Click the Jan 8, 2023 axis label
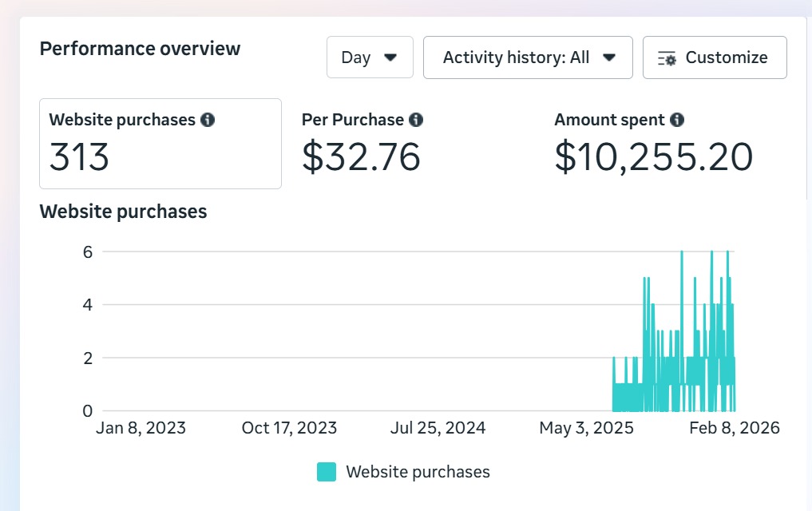 (x=141, y=428)
